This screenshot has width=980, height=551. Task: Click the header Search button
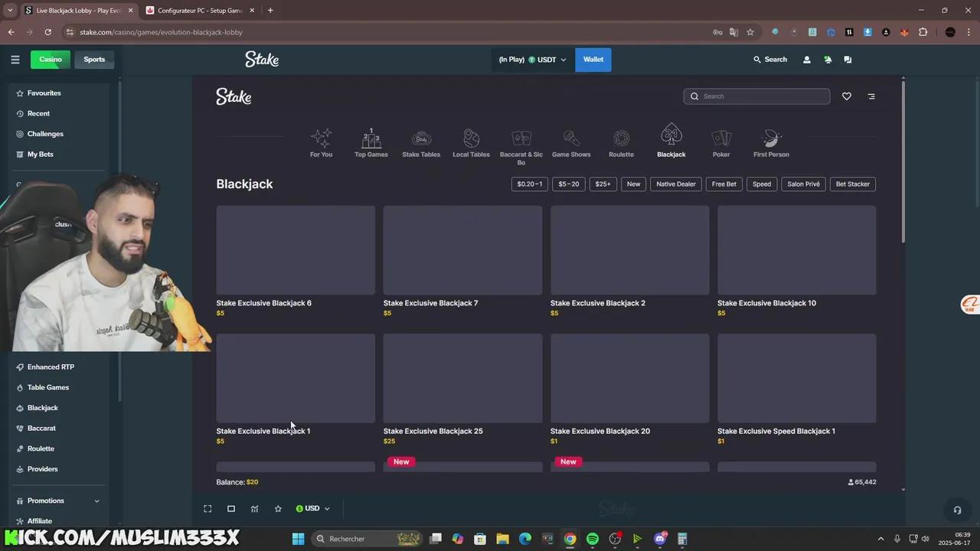point(770,59)
